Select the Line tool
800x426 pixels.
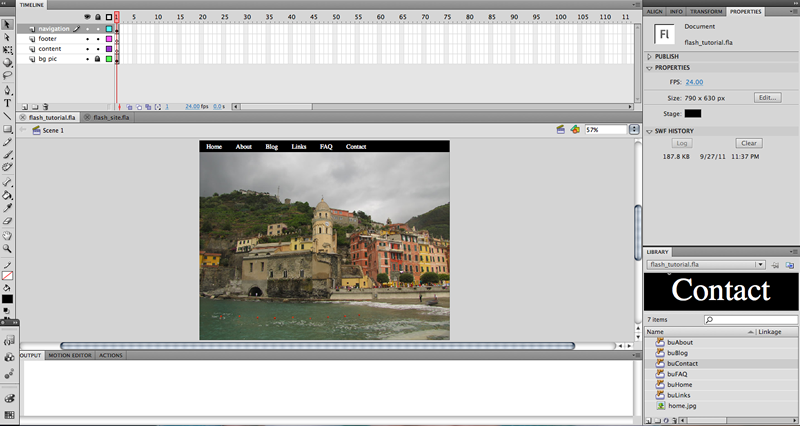[x=7, y=116]
